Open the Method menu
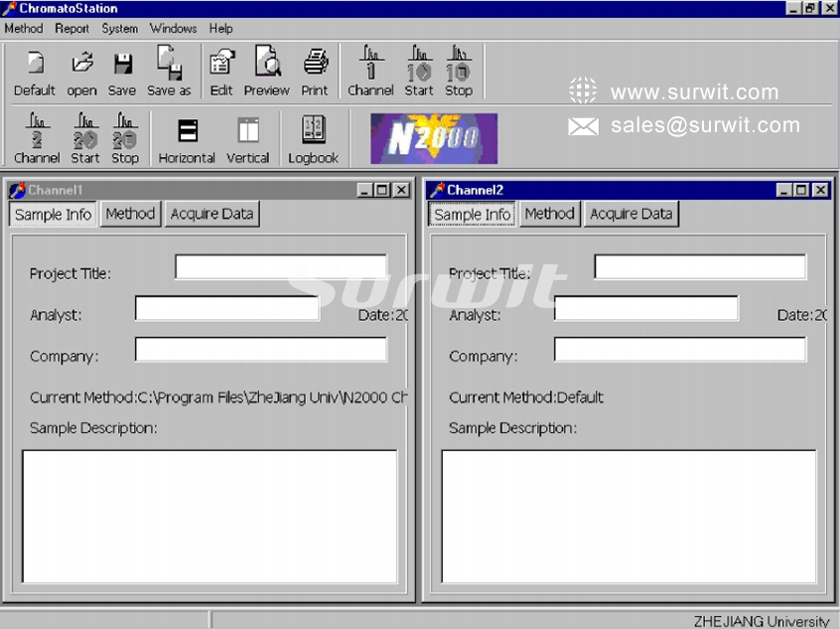This screenshot has width=840, height=629. point(24,29)
